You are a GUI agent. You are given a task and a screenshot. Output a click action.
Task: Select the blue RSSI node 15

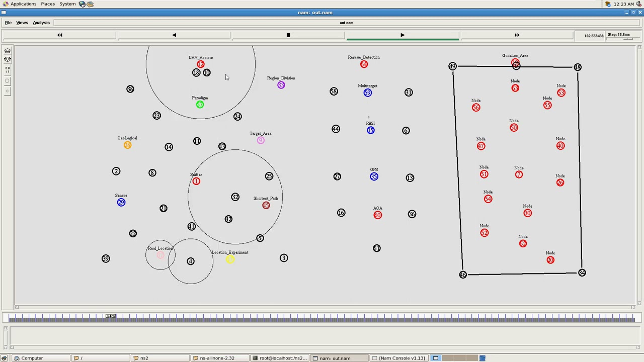[371, 130]
